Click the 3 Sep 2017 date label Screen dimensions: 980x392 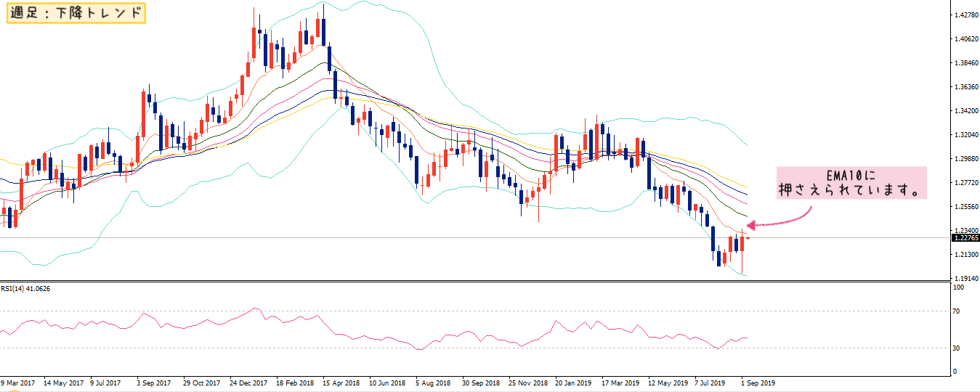(155, 382)
